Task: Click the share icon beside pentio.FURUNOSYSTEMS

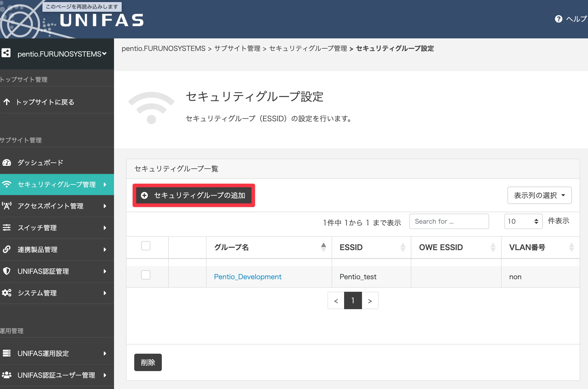Action: tap(6, 53)
